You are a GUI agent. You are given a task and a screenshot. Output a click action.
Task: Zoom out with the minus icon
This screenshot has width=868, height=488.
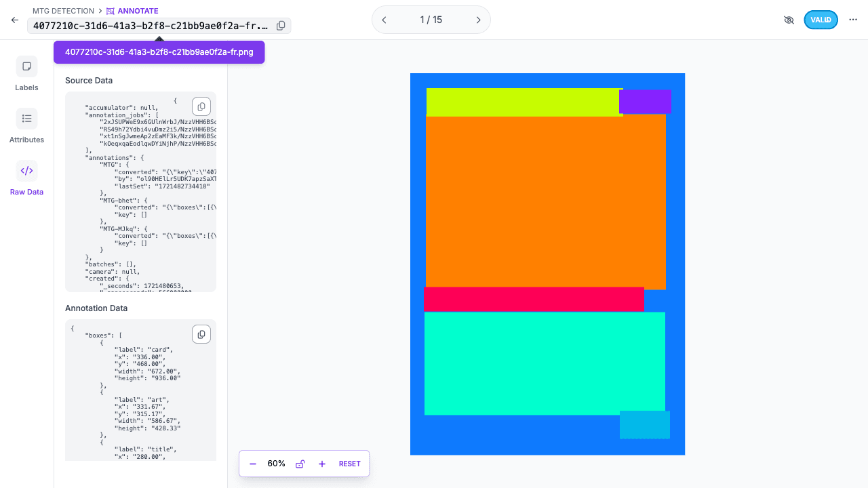[253, 464]
